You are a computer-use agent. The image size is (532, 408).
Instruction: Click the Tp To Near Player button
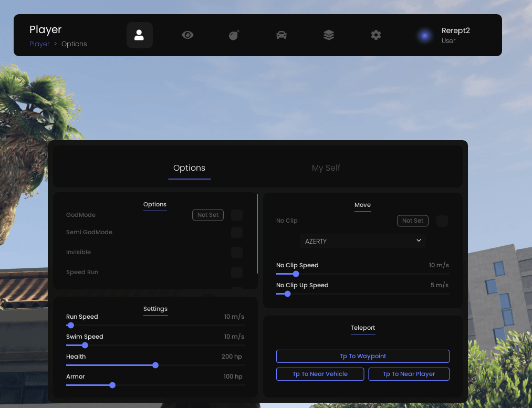pos(409,374)
